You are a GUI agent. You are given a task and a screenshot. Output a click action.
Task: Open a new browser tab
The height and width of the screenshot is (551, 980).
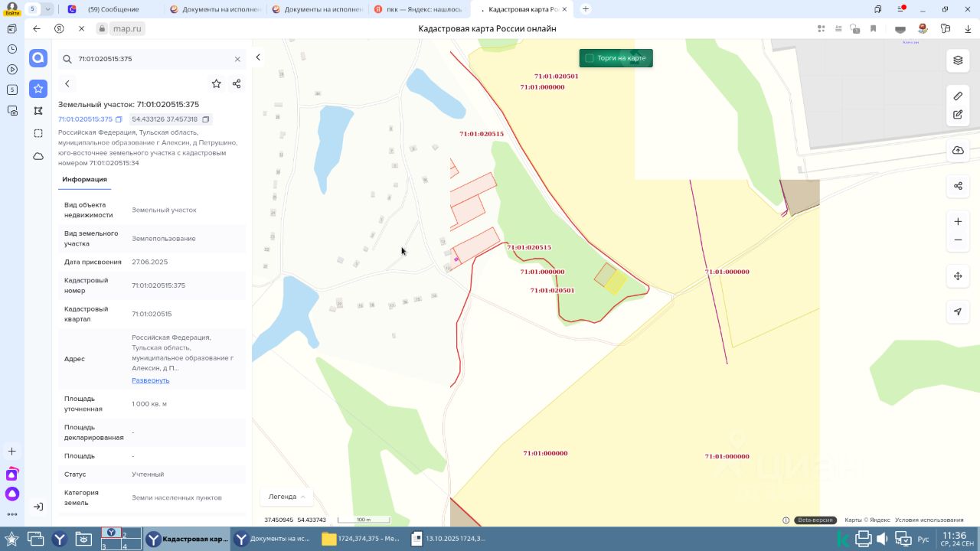tap(586, 9)
